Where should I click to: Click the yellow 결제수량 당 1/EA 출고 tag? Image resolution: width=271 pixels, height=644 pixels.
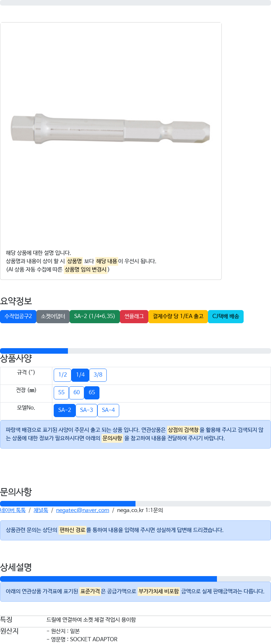tap(178, 316)
